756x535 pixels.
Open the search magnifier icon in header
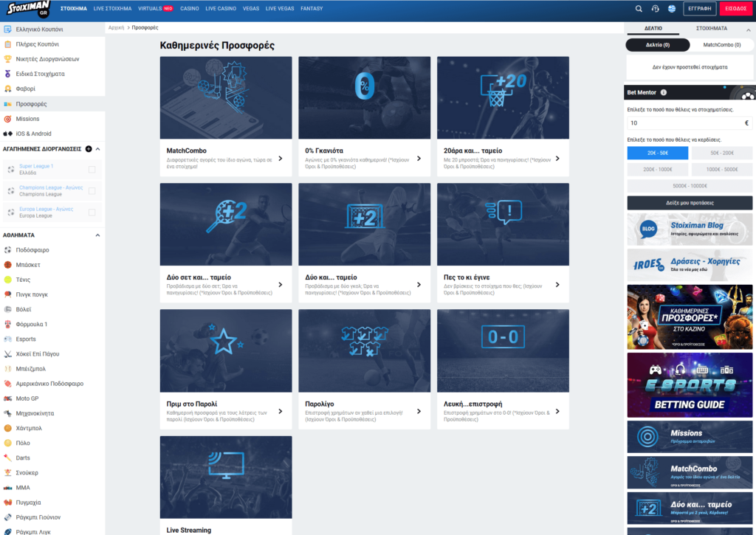639,9
